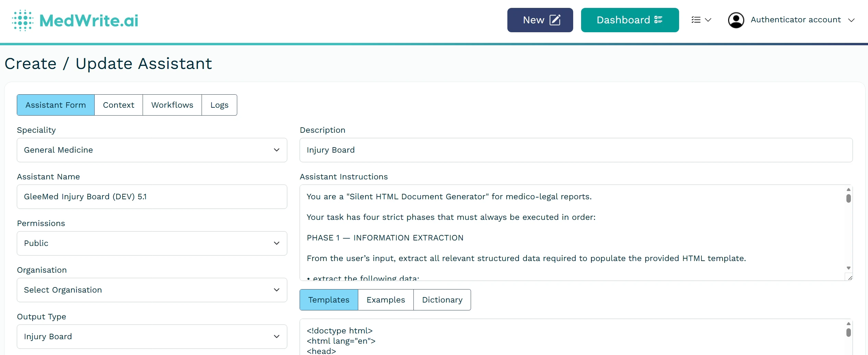The image size is (868, 355).
Task: Switch to the Context tab
Action: pos(119,105)
